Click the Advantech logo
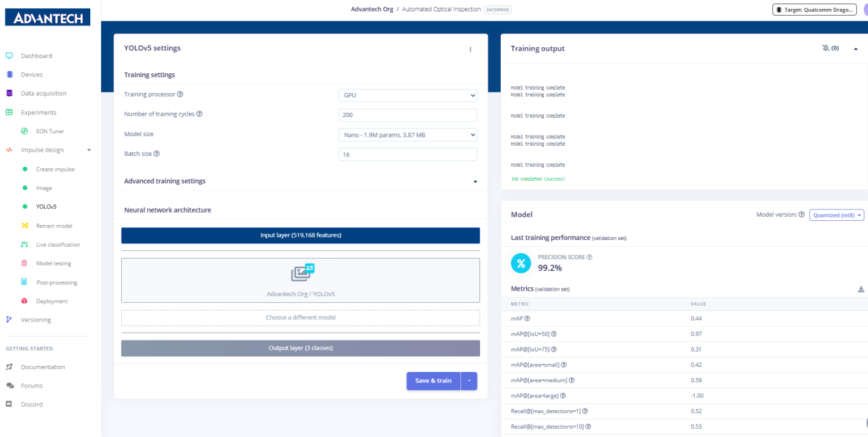Screen dimensions: 868x437 click(47, 18)
